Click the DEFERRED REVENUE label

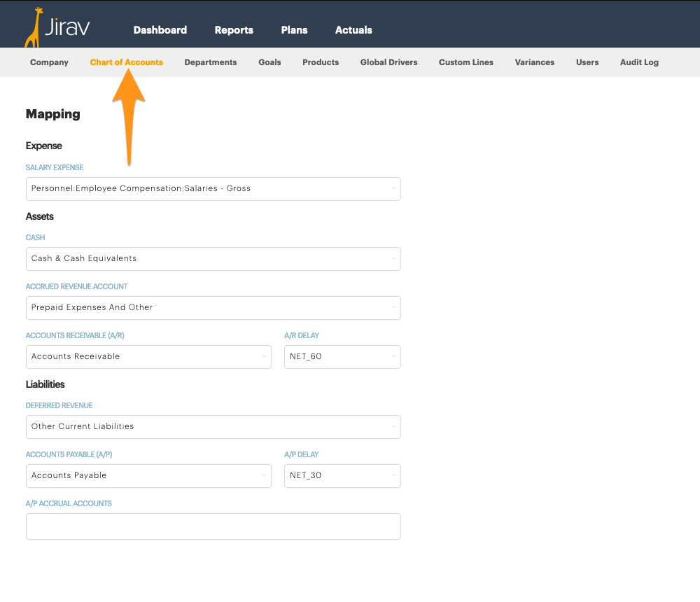click(x=59, y=405)
